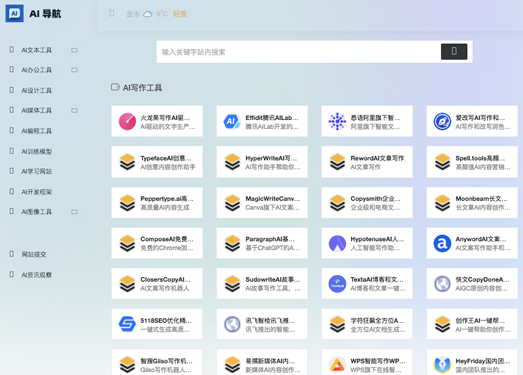This screenshot has width=523, height=375.
Task: Go to AI开发框架 sidebar item
Action: (x=36, y=192)
